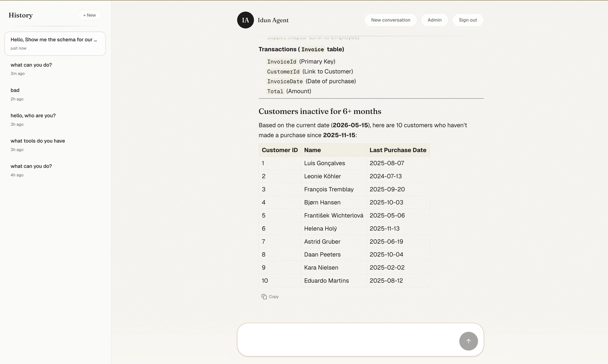
Task: Click the CustomerId code label
Action: pyautogui.click(x=283, y=72)
